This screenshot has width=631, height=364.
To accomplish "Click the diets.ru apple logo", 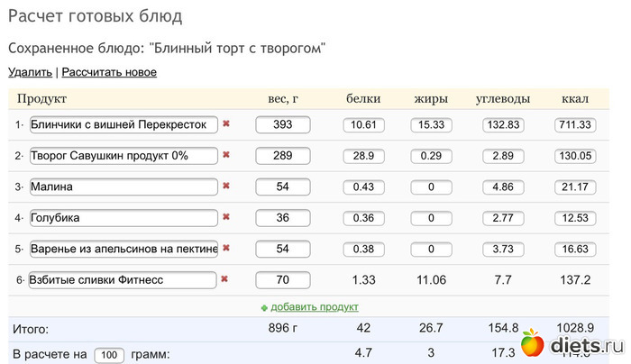I will pyautogui.click(x=534, y=345).
